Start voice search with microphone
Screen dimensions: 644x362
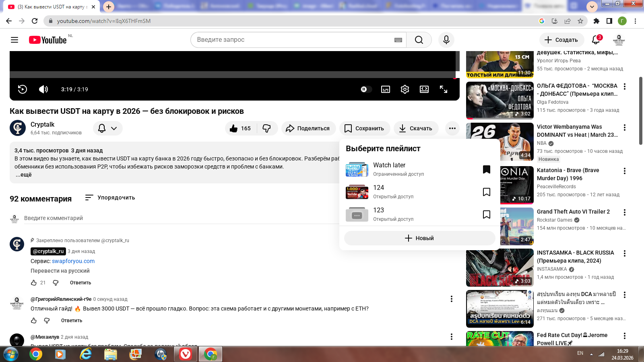point(446,40)
